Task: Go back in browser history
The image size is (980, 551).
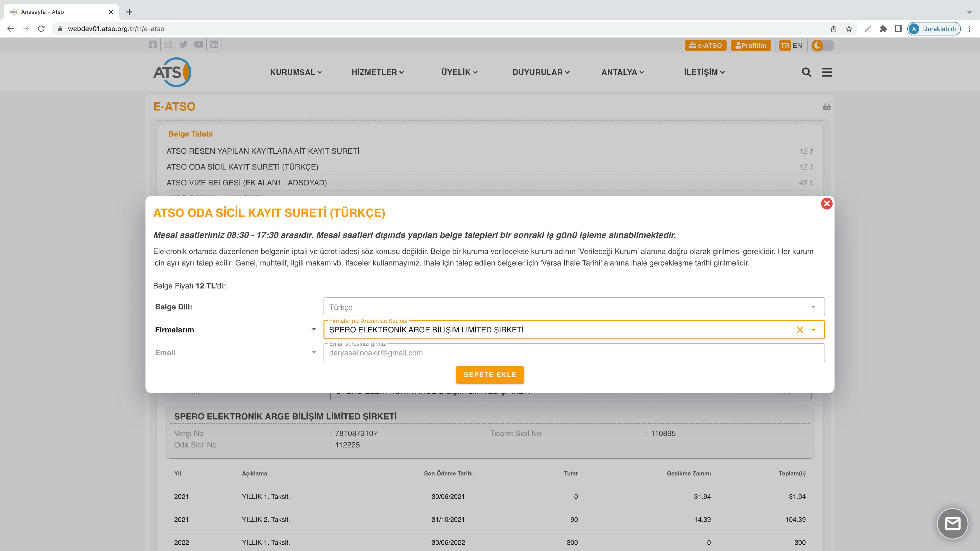Action: tap(11, 29)
